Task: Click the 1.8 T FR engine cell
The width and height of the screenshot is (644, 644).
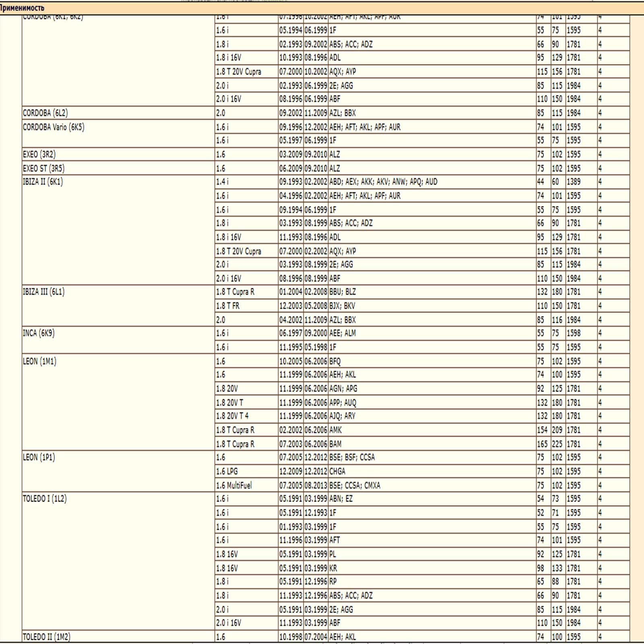Action: coord(228,306)
